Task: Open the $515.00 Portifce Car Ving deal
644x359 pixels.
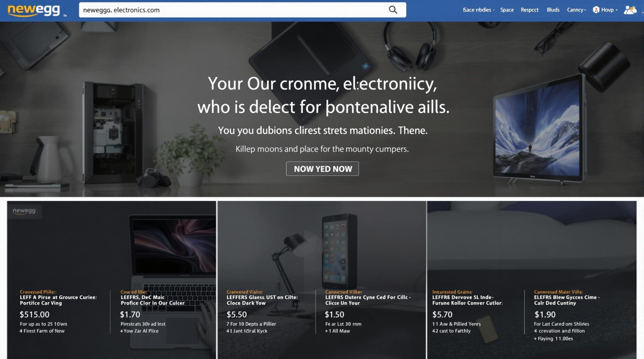Action: 58,312
